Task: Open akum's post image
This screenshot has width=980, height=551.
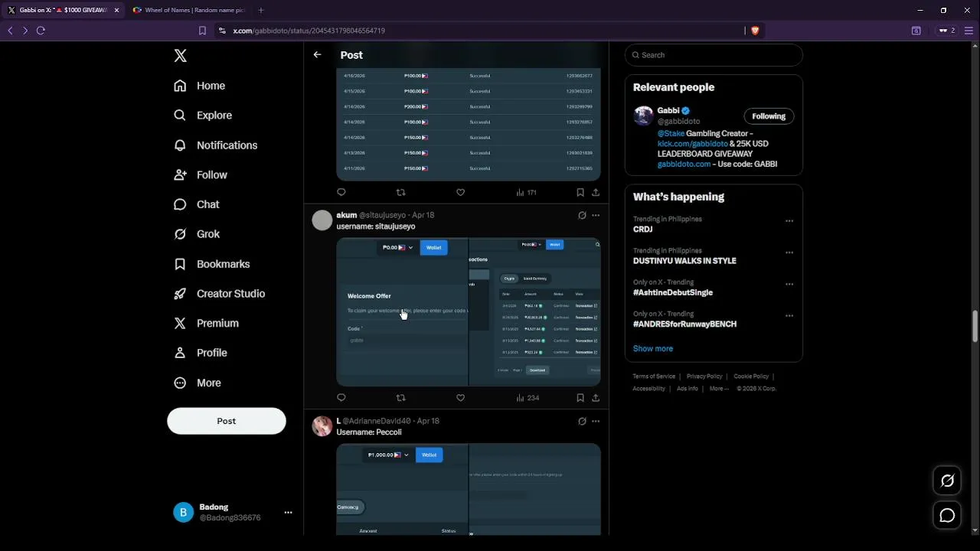Action: coord(469,311)
